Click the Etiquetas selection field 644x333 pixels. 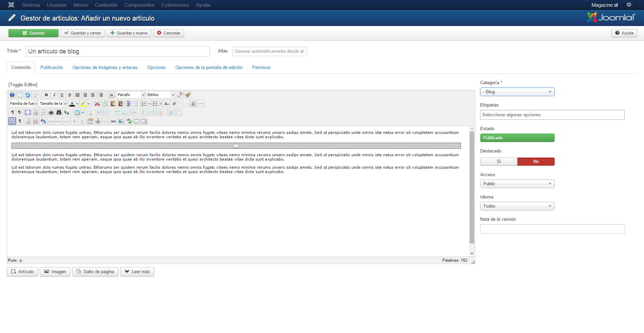pyautogui.click(x=552, y=115)
